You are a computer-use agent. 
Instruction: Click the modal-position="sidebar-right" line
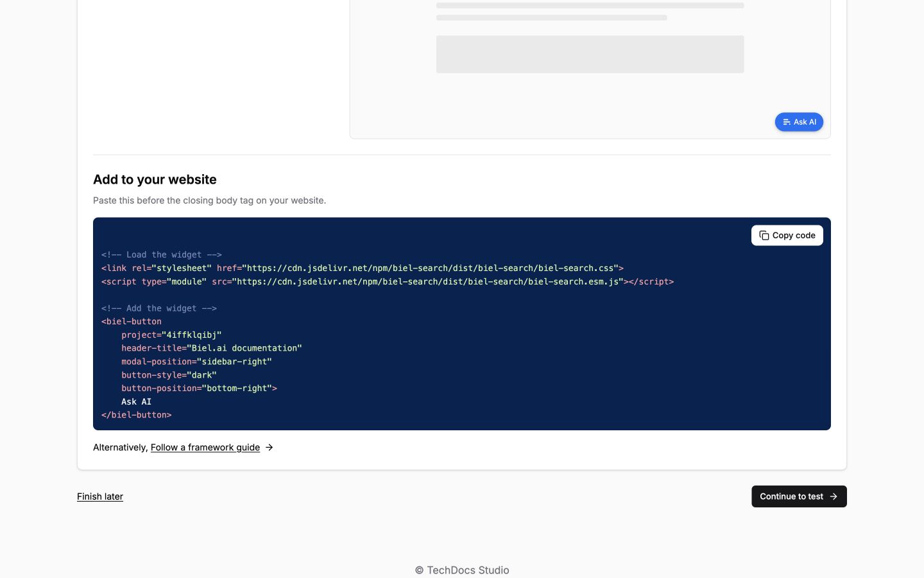(196, 362)
